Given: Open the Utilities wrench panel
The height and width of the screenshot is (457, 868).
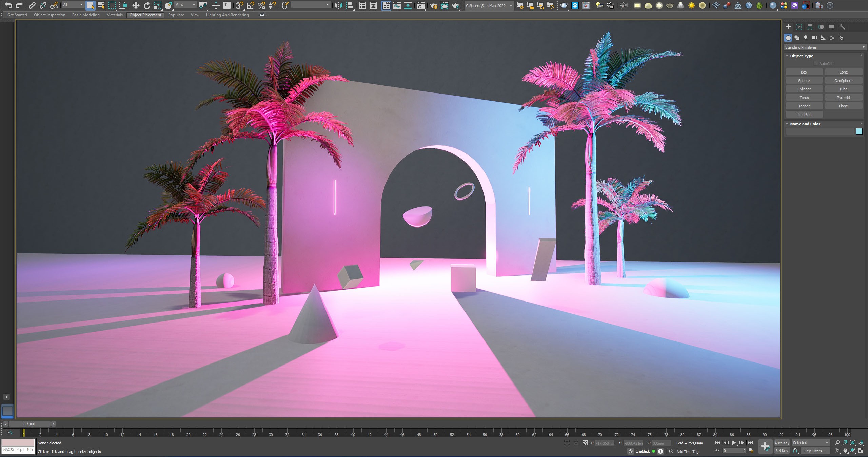Looking at the screenshot, I should [842, 27].
